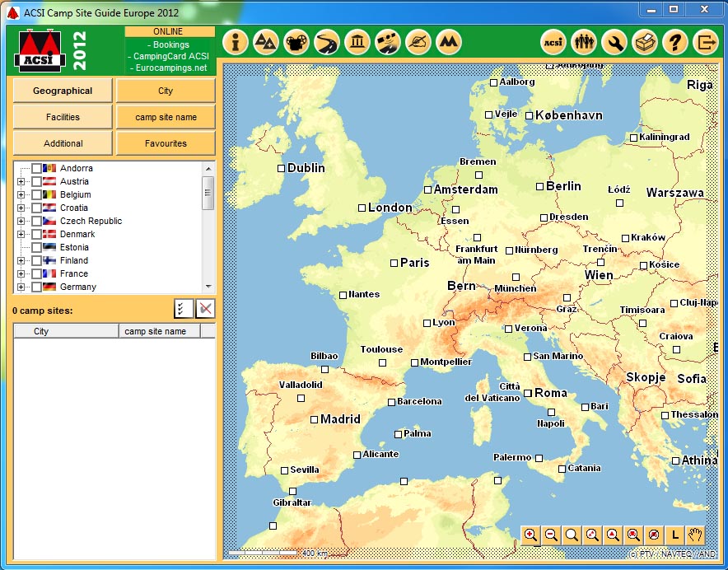Image resolution: width=728 pixels, height=570 pixels.
Task: Expand the Belgium tree node
Action: [x=21, y=194]
